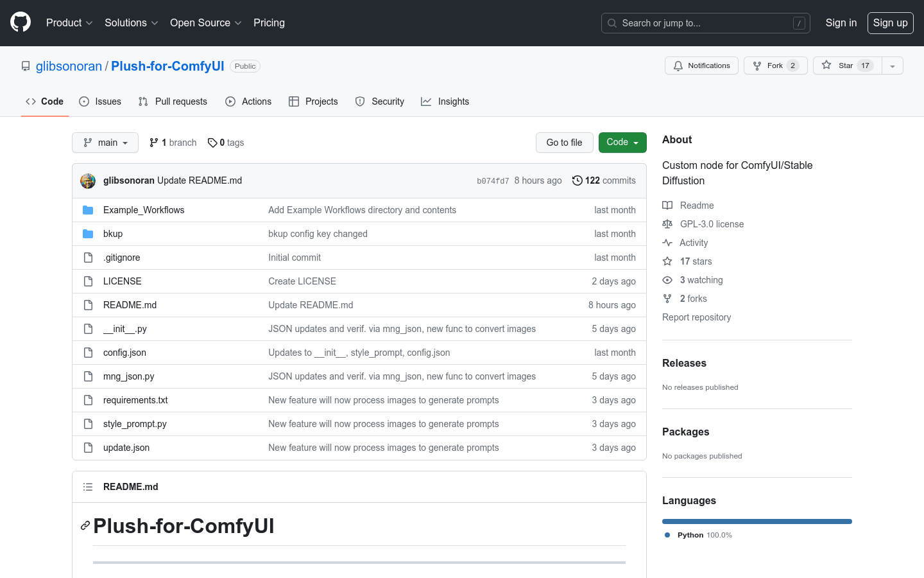
Task: Open the Pricing page
Action: coord(269,22)
